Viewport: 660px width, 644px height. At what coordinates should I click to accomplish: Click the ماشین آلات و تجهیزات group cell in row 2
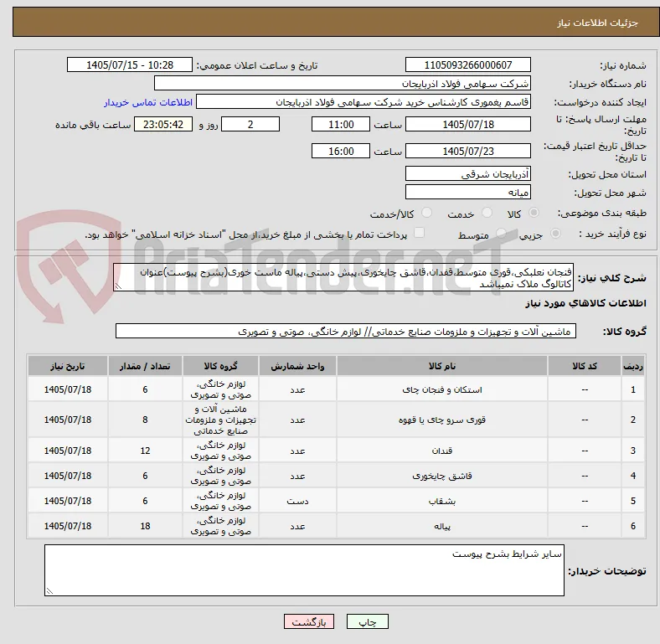click(220, 420)
